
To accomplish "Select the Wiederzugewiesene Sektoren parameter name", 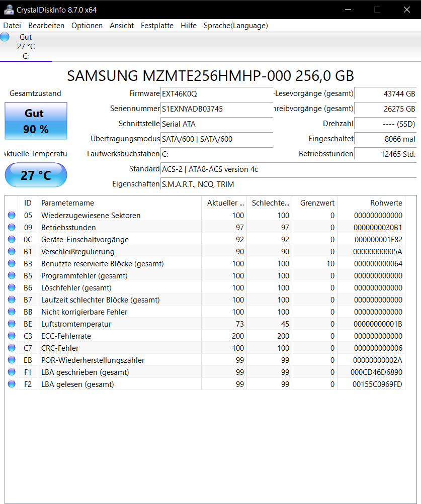I will 91,216.
